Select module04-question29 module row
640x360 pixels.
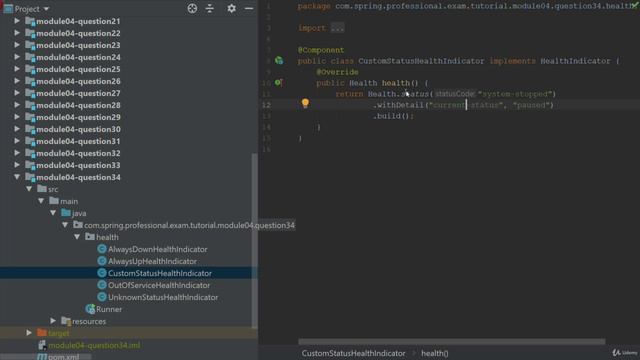(78, 117)
